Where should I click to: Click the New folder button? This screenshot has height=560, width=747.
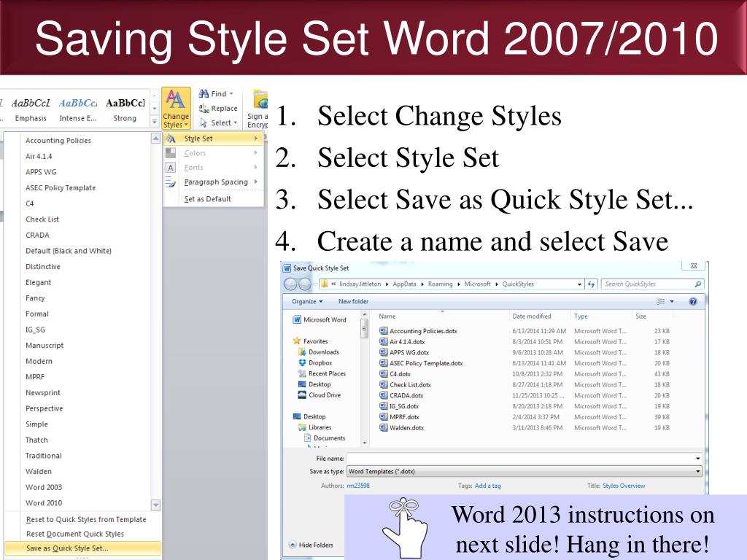point(354,301)
